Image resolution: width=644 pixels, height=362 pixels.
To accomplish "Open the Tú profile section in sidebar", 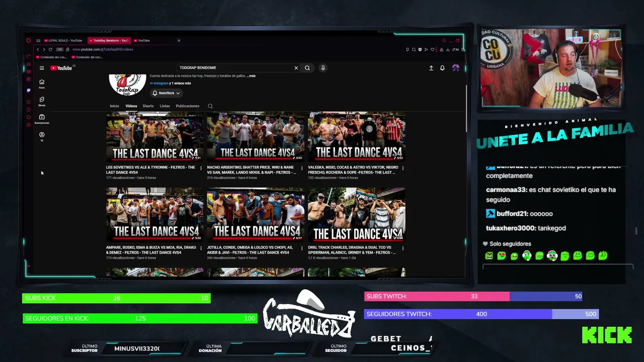I will 42,136.
